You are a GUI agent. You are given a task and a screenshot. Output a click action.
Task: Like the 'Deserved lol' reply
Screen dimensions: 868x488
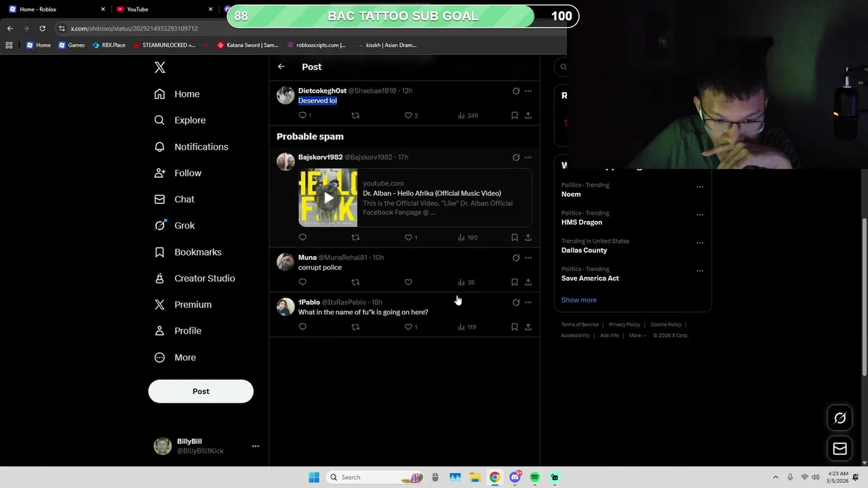tap(408, 115)
